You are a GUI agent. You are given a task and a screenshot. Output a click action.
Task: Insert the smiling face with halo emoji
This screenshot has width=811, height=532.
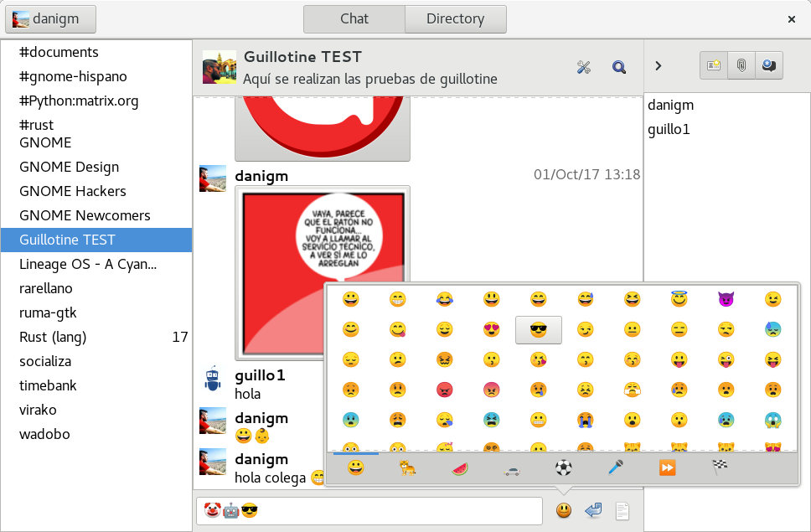679,299
